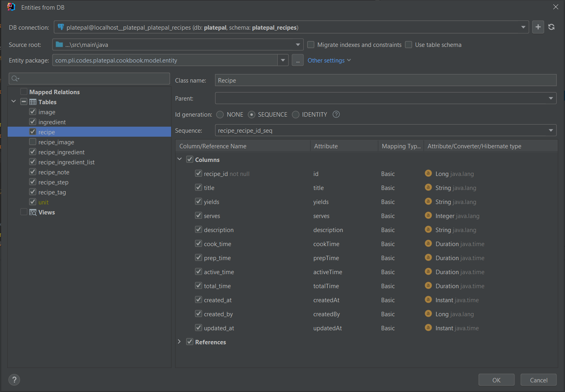Open the DB connection dropdown

[523, 27]
